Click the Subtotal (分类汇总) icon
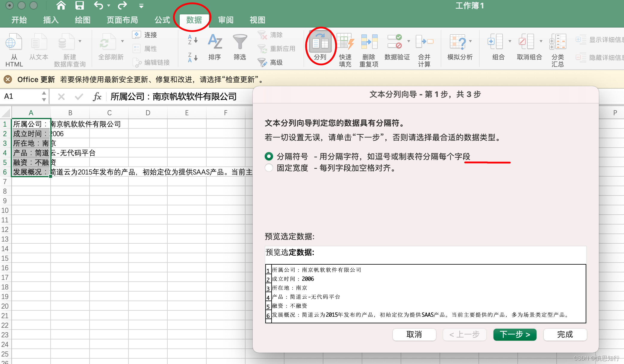This screenshot has height=364, width=624. pos(558,42)
